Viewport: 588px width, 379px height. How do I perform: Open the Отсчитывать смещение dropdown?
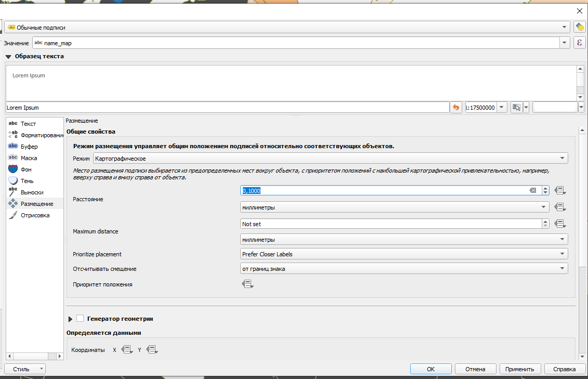[403, 269]
